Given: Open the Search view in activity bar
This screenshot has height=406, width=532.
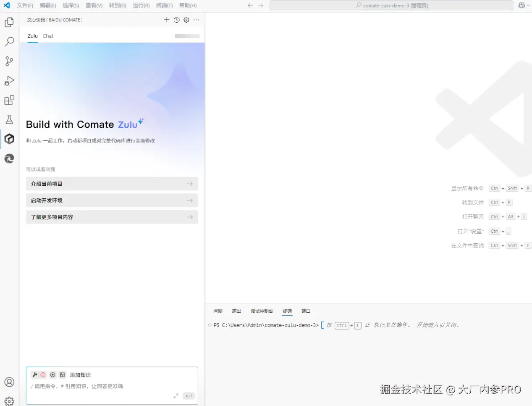Looking at the screenshot, I should 9,42.
